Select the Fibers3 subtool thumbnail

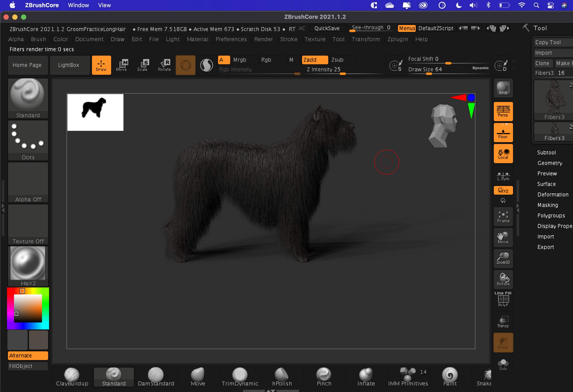pos(554,100)
